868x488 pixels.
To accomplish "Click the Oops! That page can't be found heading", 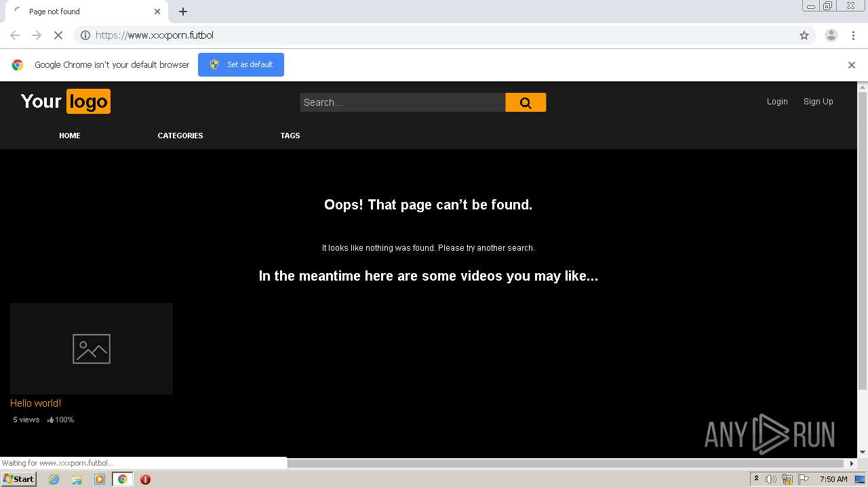I will pos(429,205).
